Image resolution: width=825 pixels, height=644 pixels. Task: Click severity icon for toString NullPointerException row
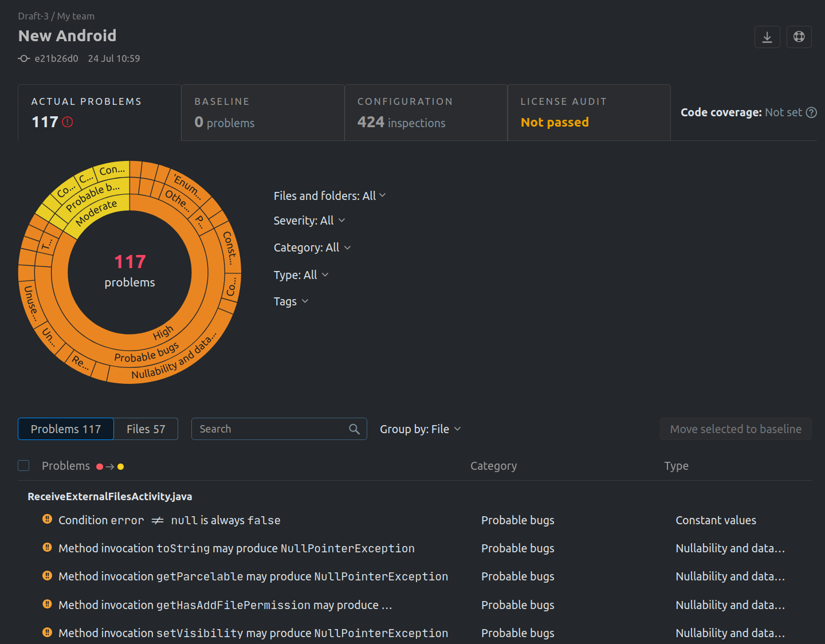[x=47, y=547]
